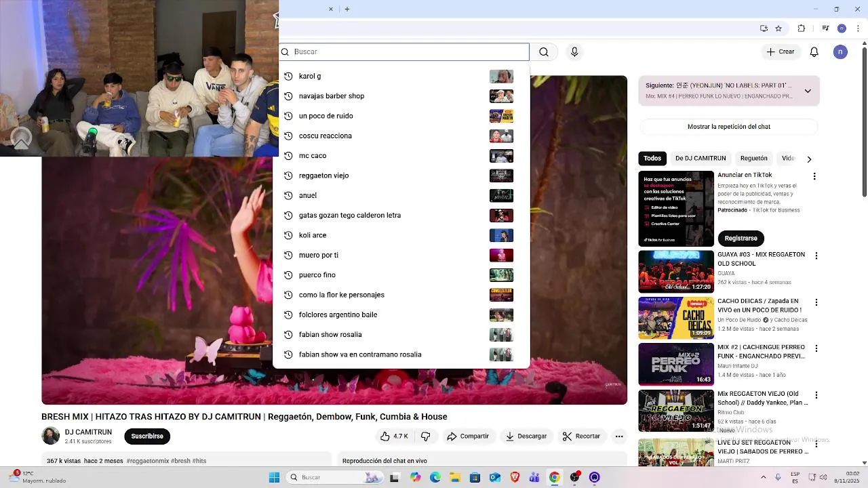Select 'mc caco' suggestion

coord(401,156)
